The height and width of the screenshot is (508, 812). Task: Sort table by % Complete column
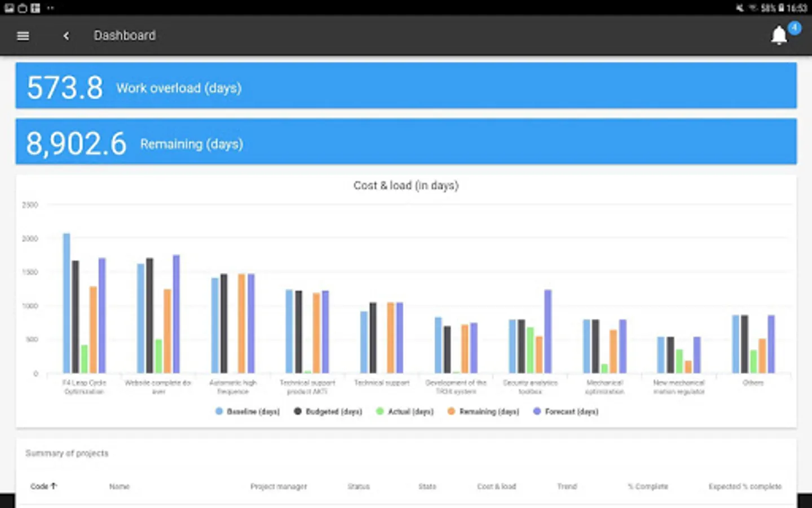[x=648, y=486]
